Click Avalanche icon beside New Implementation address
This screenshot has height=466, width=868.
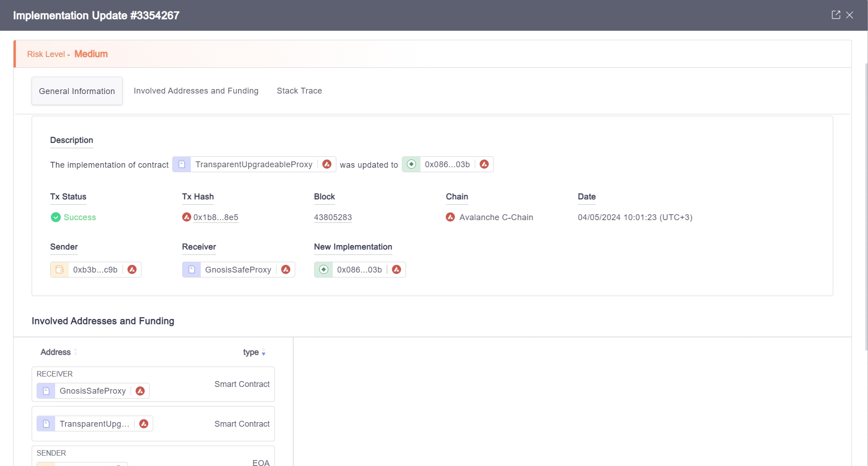point(396,269)
